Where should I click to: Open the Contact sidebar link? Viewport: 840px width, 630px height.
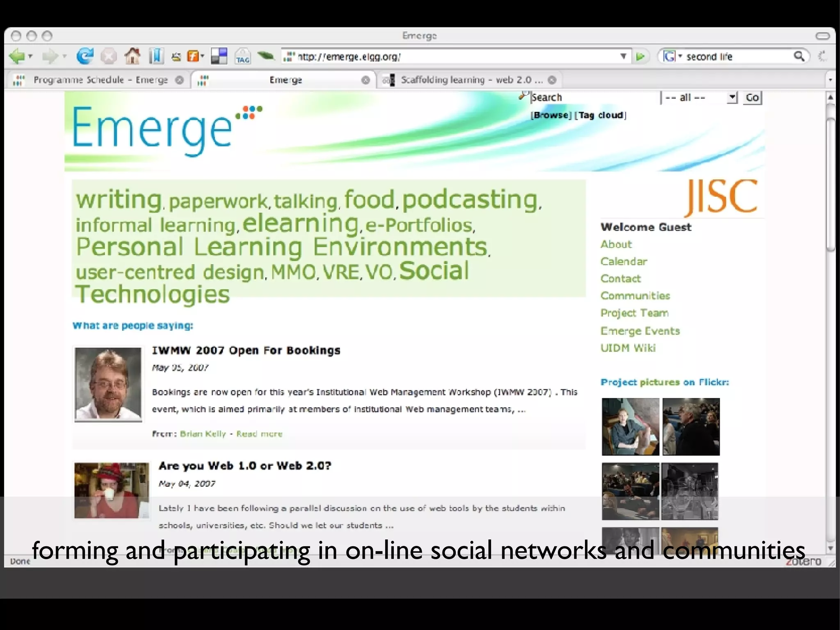point(621,279)
